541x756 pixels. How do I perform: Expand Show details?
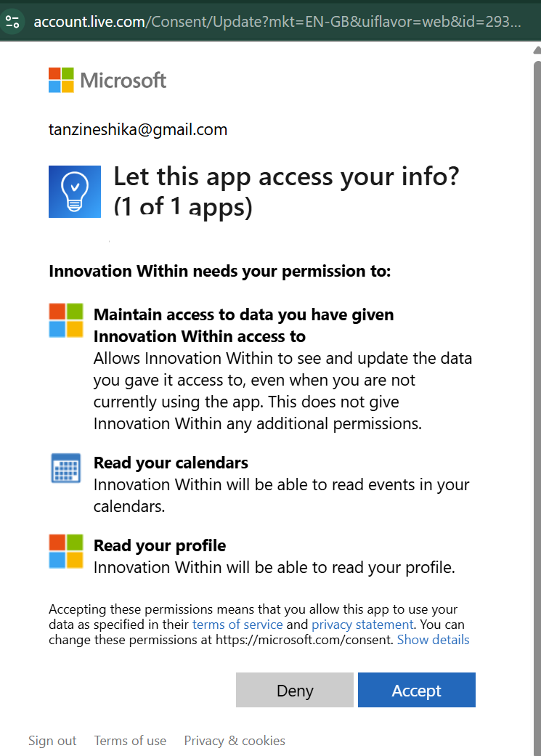tap(433, 640)
